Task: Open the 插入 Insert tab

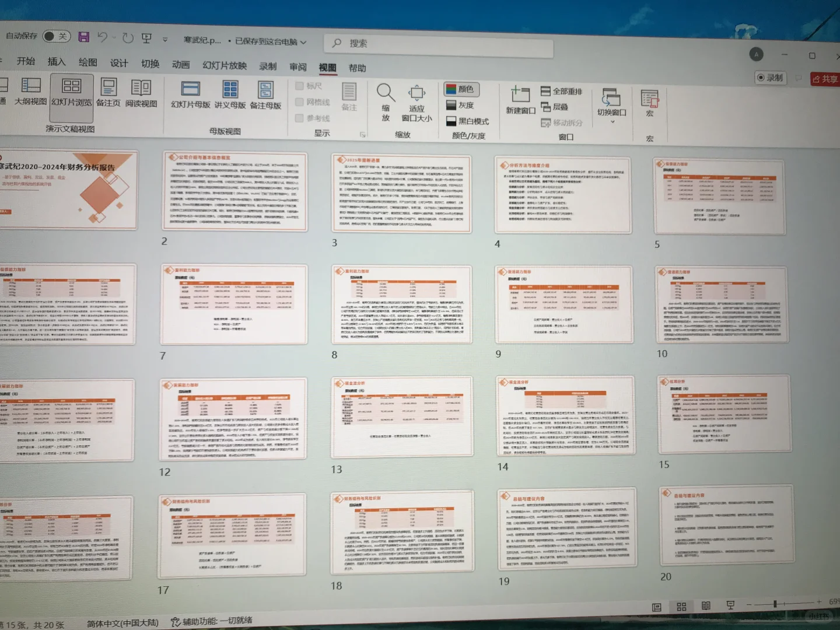Action: coord(57,61)
